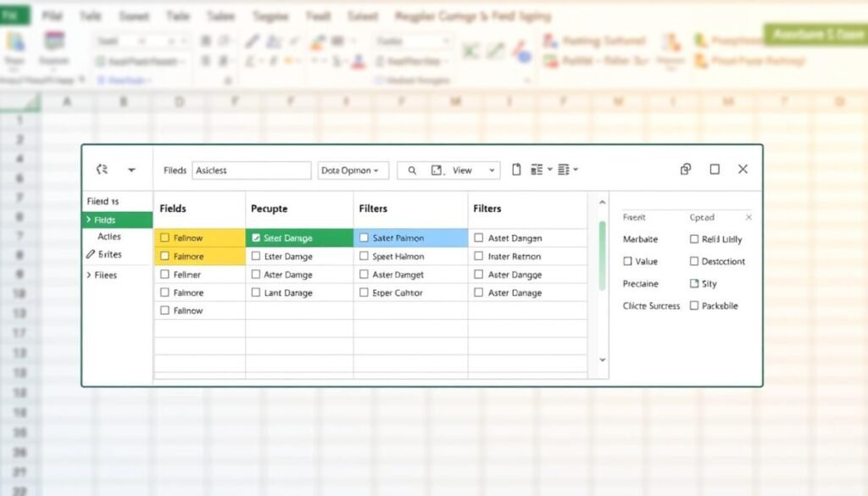868x496 pixels.
Task: Expand the Fiiees tree item
Action: point(88,275)
